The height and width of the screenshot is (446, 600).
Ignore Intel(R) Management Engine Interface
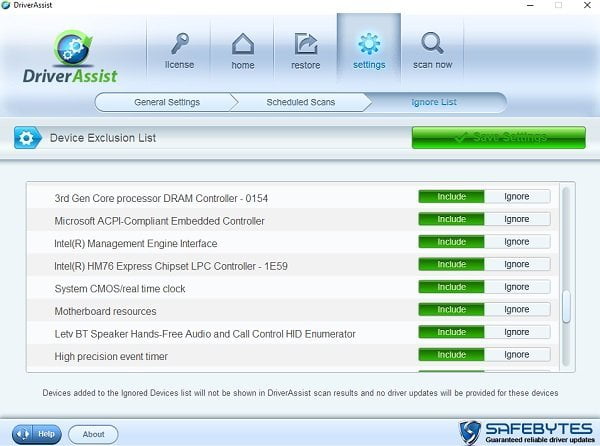point(517,242)
